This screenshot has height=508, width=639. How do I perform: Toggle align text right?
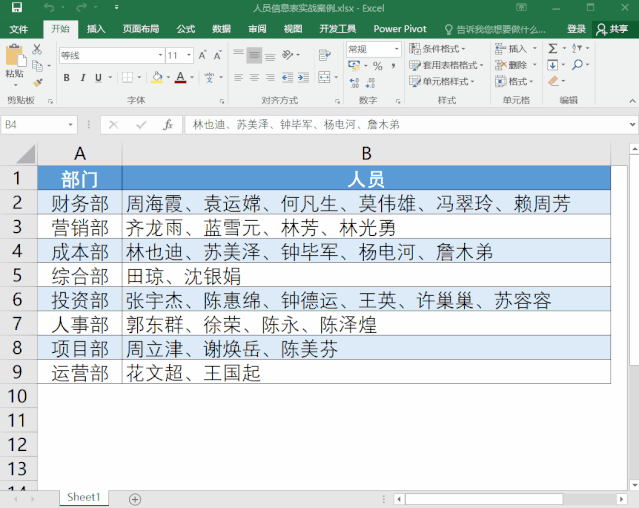(x=270, y=77)
